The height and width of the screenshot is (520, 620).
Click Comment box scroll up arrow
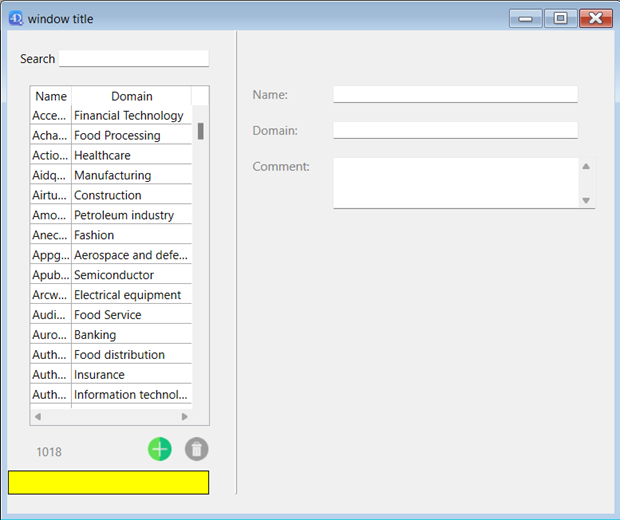pos(586,166)
